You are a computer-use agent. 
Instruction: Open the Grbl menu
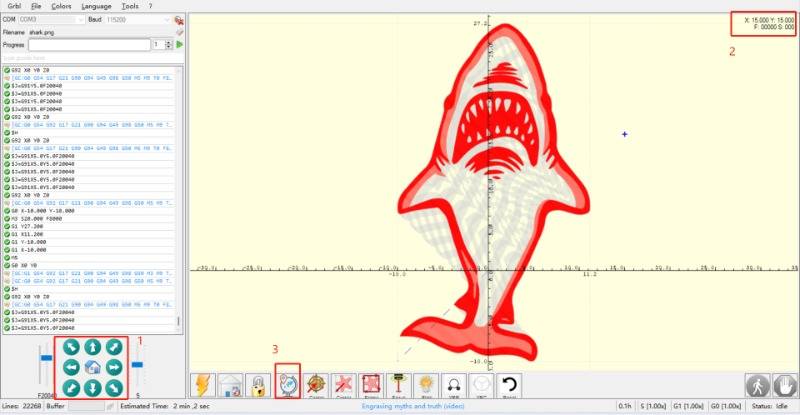click(x=14, y=6)
